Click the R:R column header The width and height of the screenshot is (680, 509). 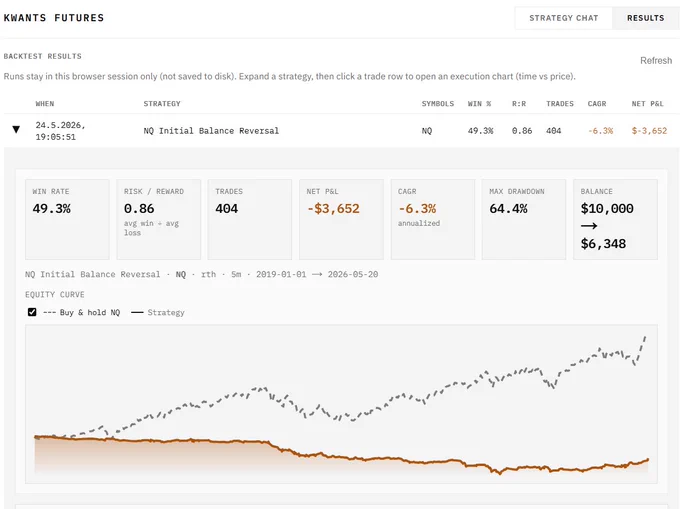pos(519,104)
